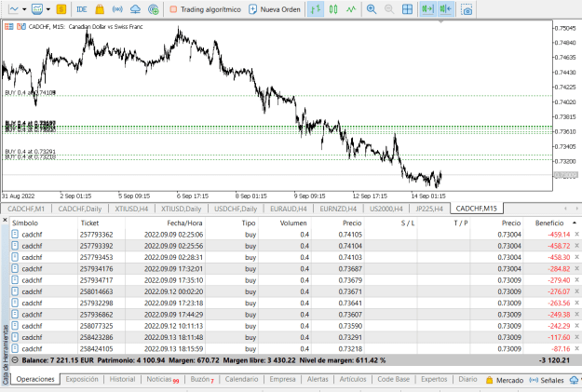This screenshot has height=392, width=582.
Task: Click document icon of ticket 258423286 row
Action: (15, 337)
